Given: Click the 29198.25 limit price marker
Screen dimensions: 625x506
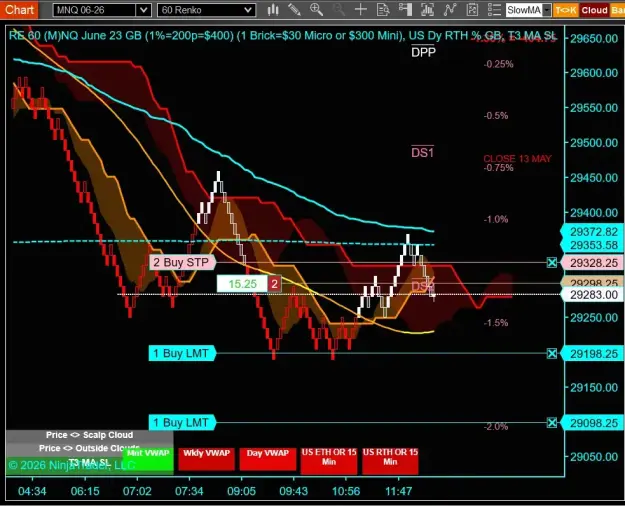Looking at the screenshot, I should (x=593, y=354).
